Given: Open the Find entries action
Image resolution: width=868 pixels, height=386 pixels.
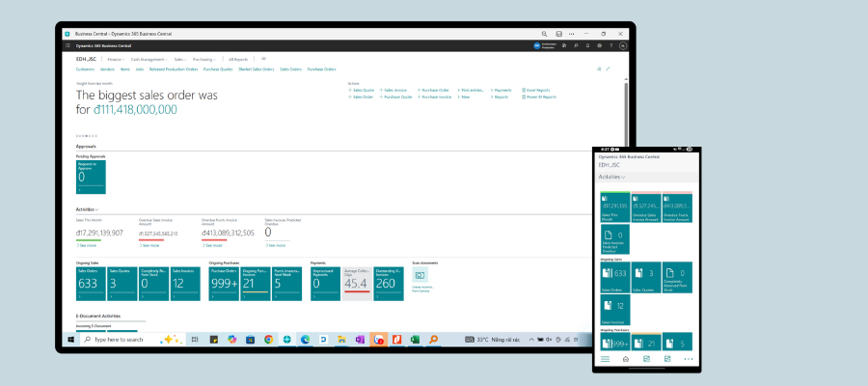Looking at the screenshot, I should click(471, 90).
